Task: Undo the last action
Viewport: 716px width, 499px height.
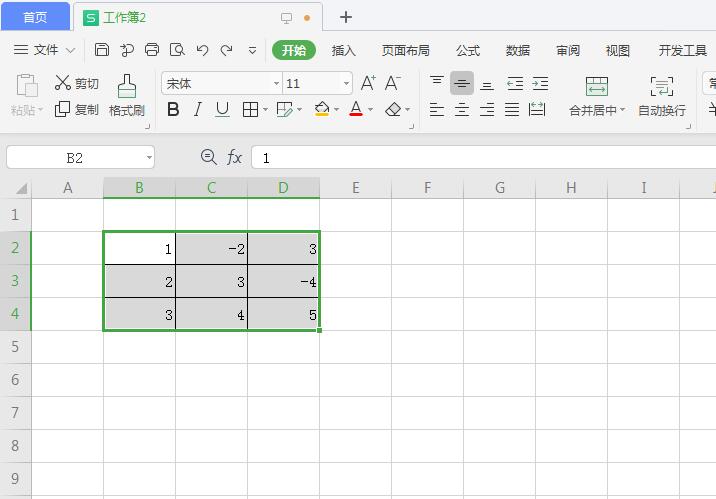Action: click(x=202, y=49)
